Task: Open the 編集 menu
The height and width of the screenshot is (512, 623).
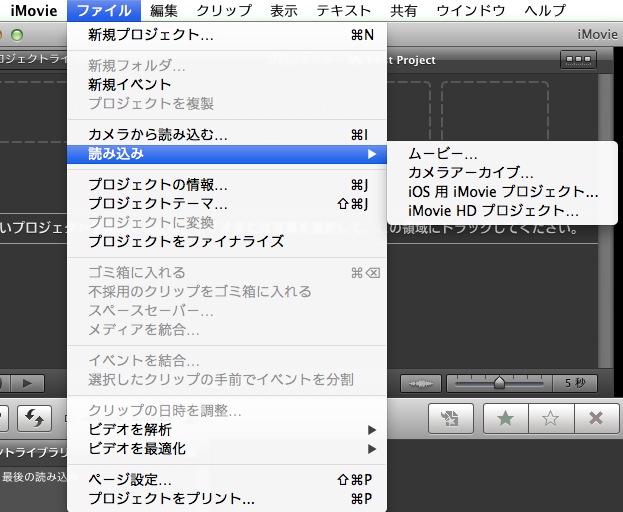Action: (x=164, y=10)
